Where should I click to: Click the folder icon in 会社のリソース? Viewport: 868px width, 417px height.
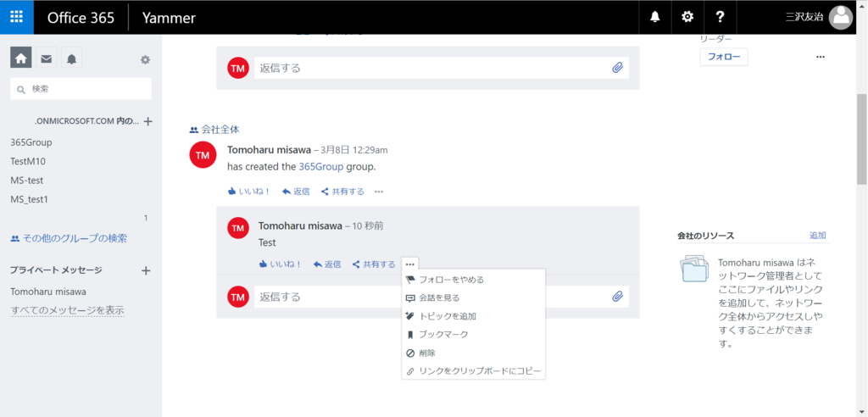click(x=694, y=270)
